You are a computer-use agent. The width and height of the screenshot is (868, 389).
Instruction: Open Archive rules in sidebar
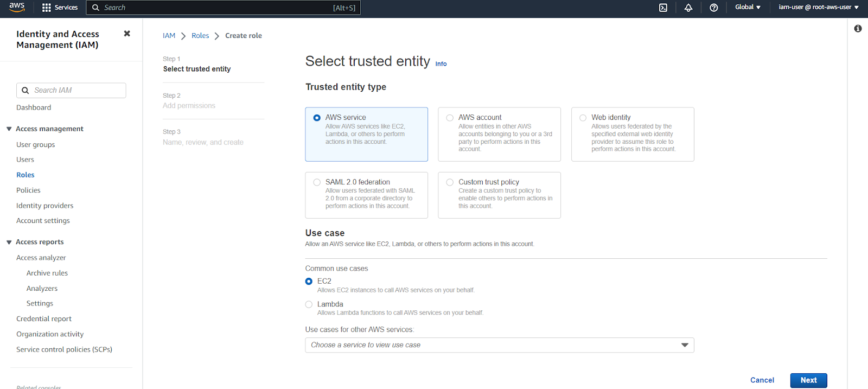(x=47, y=273)
